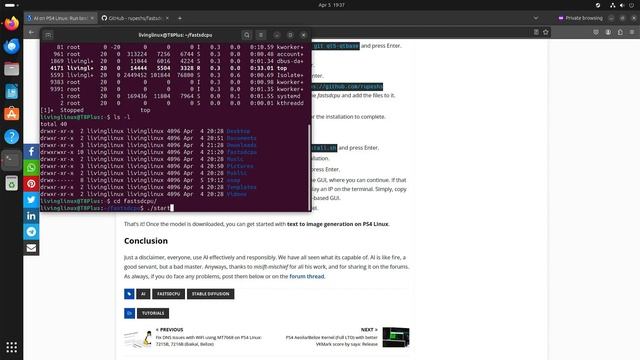640x360 pixels.
Task: Open a new Firefox tab
Action: [x=180, y=18]
